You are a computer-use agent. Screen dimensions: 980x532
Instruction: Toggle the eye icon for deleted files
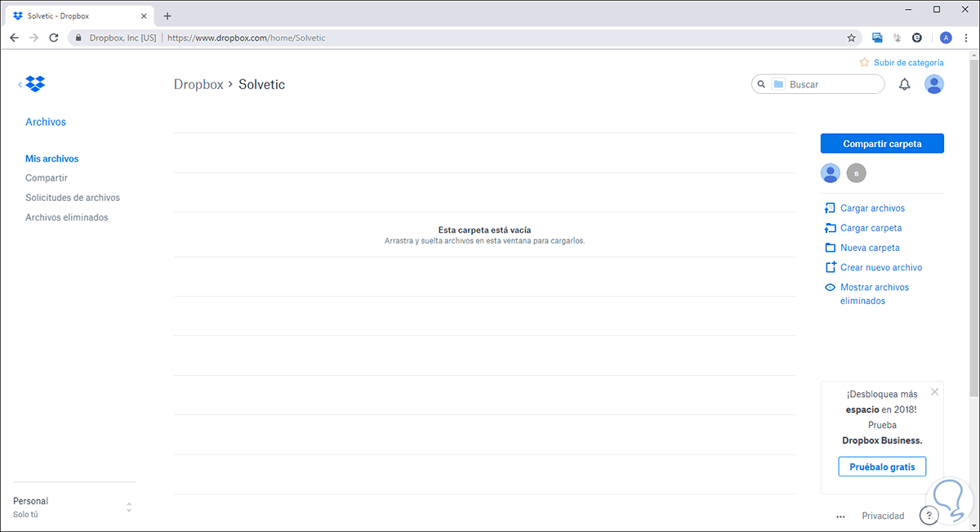[x=830, y=288]
